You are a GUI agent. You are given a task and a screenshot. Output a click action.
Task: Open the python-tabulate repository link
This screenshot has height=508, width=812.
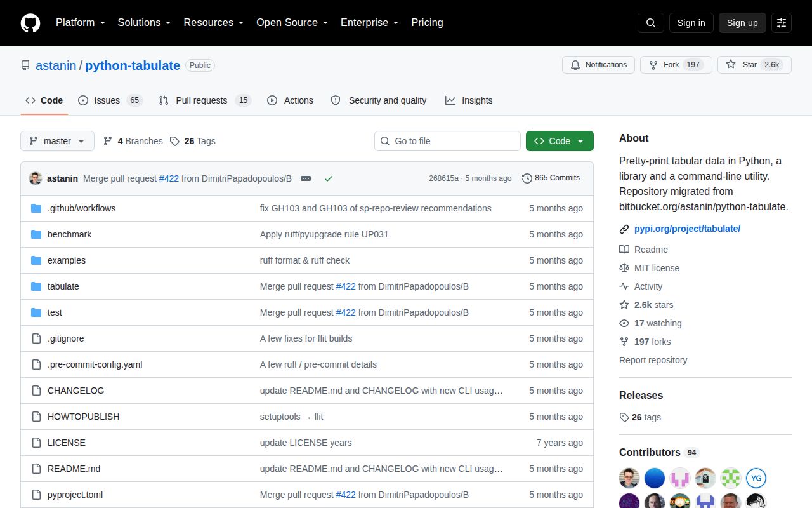click(133, 65)
